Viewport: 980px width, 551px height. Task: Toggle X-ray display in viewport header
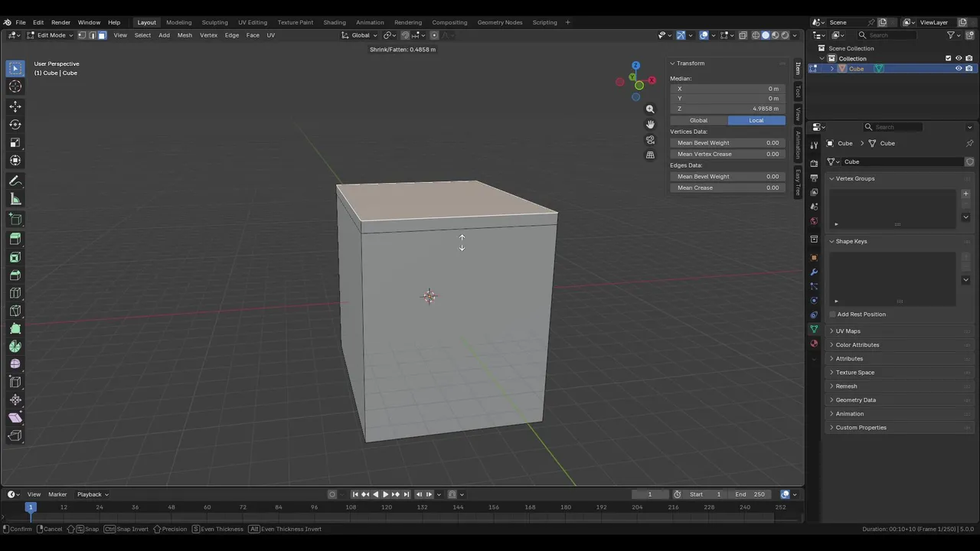pos(743,35)
